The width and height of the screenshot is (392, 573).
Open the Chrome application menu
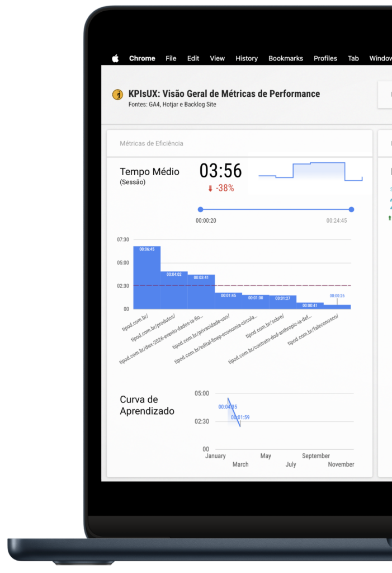click(x=142, y=58)
